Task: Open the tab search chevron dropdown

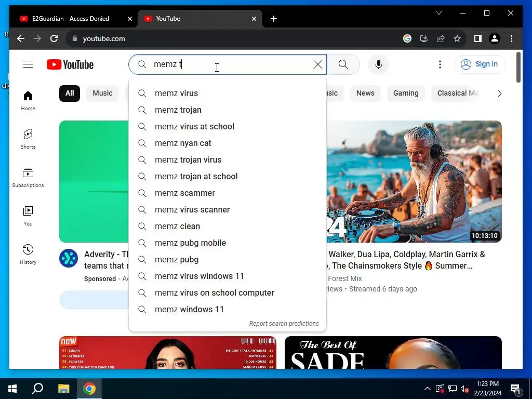Action: pos(438,13)
